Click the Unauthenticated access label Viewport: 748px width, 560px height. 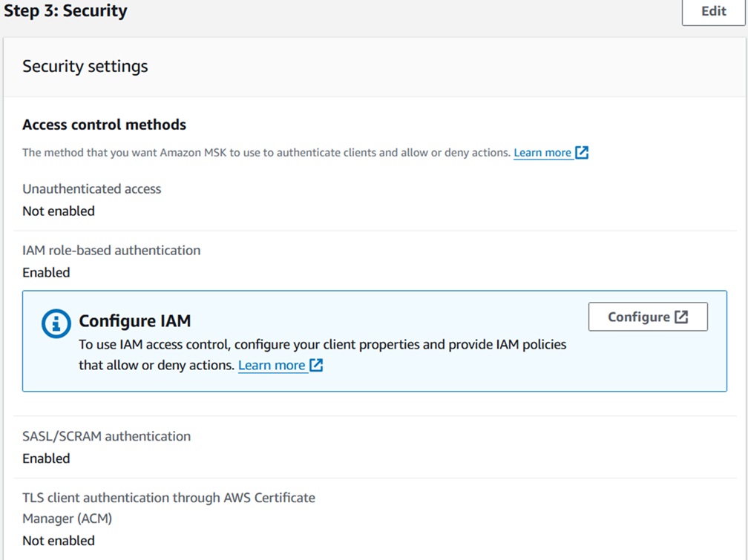(x=91, y=189)
